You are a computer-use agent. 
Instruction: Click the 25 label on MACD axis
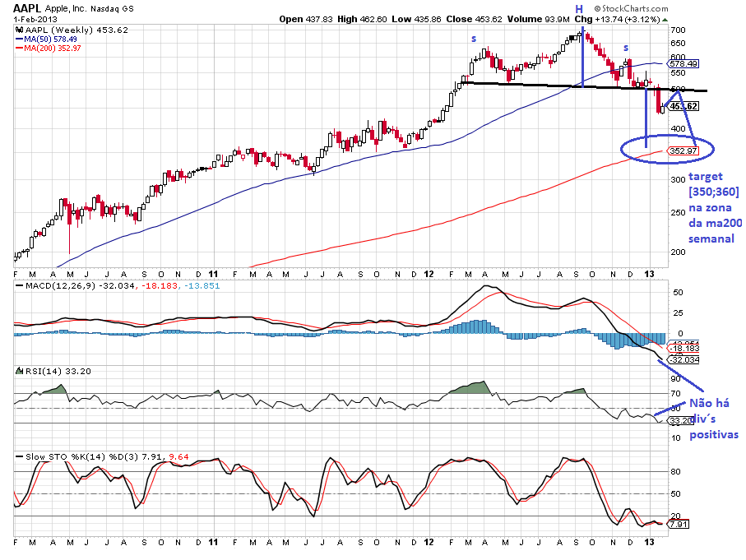[x=678, y=312]
